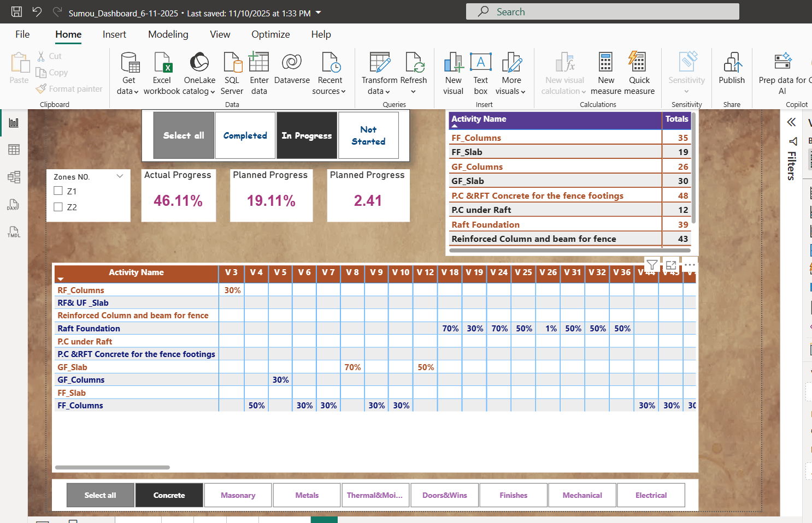The image size is (812, 523).
Task: Switch to Model view in the left sidebar
Action: (x=13, y=176)
